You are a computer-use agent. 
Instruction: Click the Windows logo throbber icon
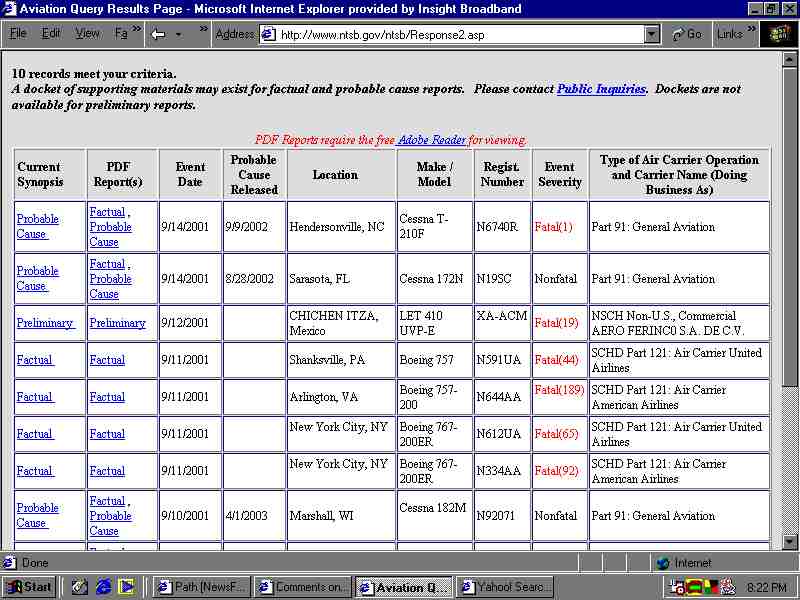point(780,34)
